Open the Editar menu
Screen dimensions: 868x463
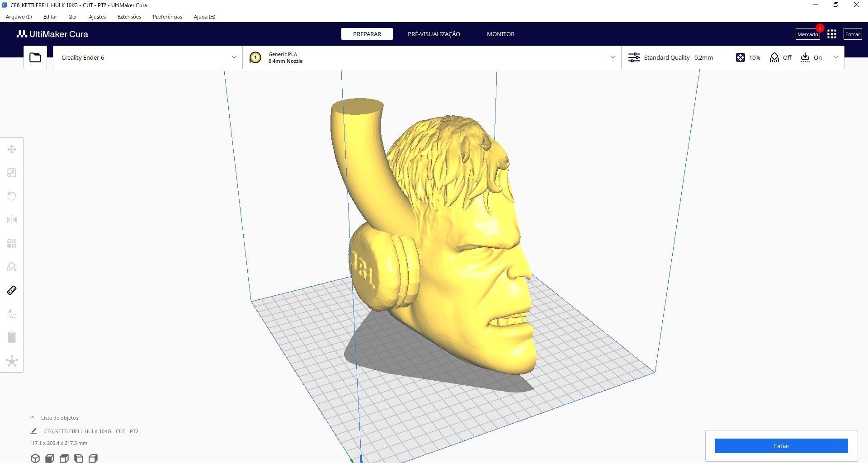(50, 17)
